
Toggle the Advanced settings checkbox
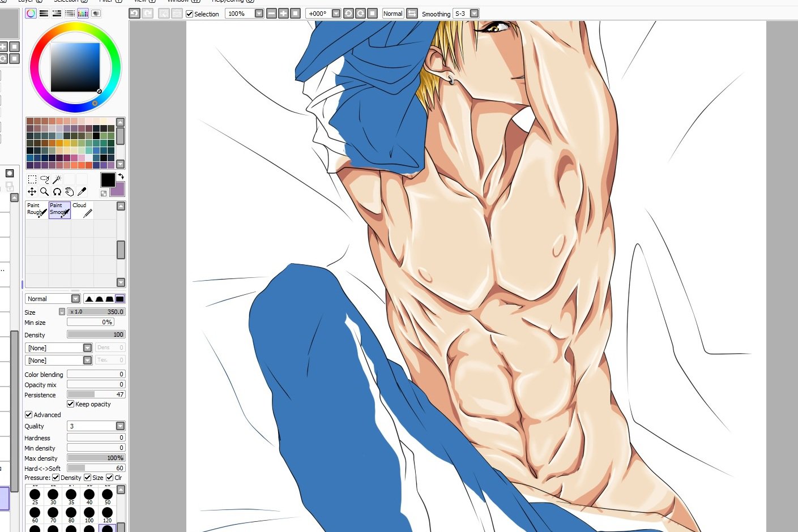(28, 415)
